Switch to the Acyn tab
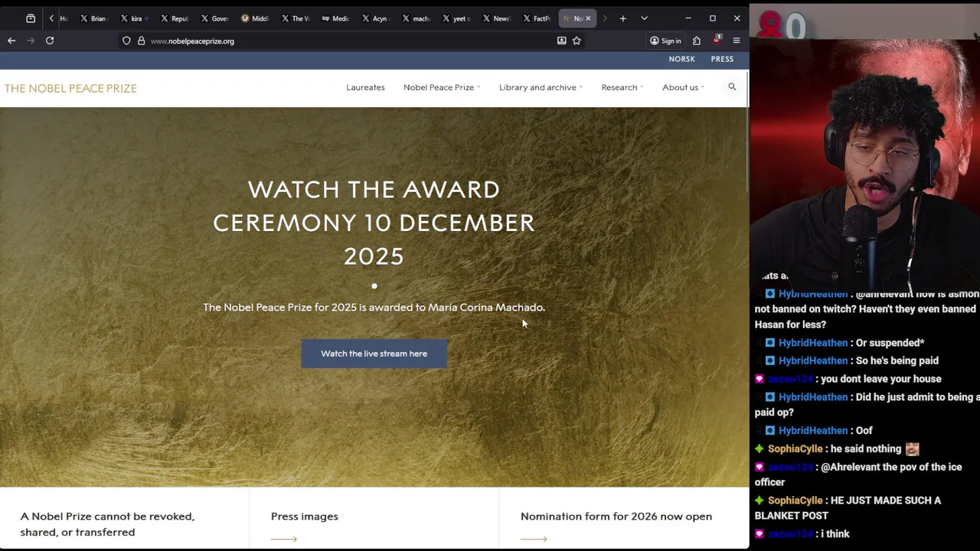Image resolution: width=980 pixels, height=551 pixels. (x=375, y=18)
